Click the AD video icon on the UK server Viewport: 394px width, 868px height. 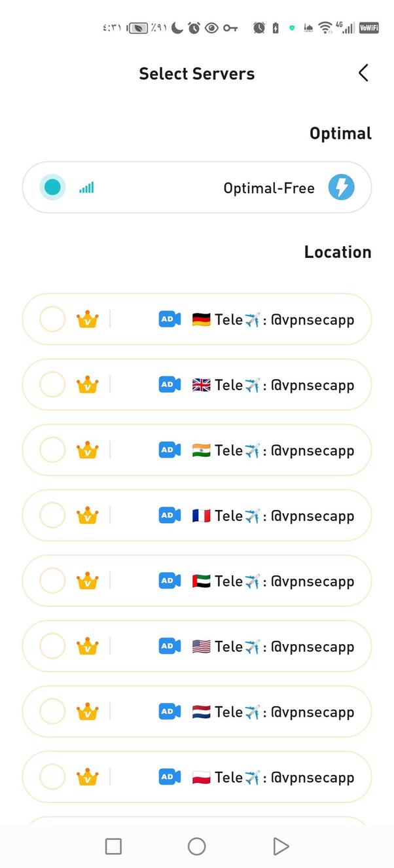(169, 384)
